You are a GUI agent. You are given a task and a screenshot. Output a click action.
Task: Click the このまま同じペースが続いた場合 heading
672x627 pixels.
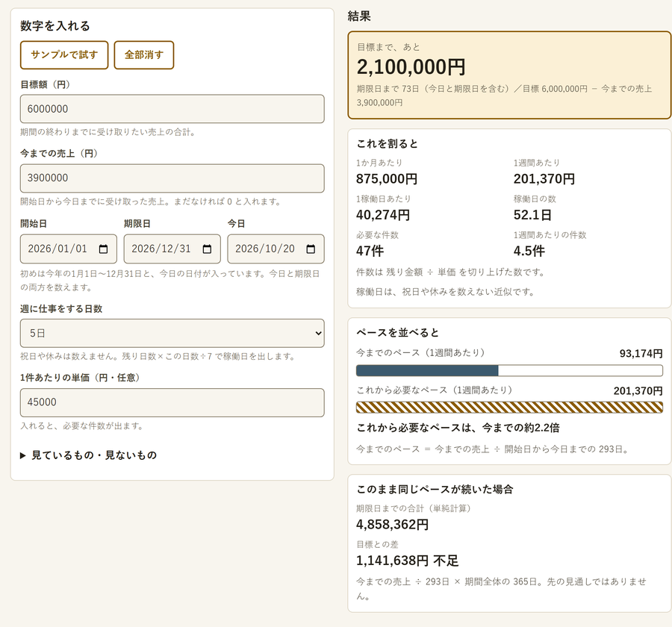coord(435,490)
